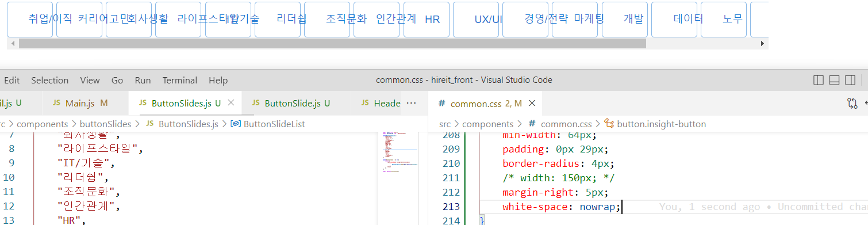Click the right arrow of horizontal scrollbar
The height and width of the screenshot is (225, 868).
pos(763,43)
